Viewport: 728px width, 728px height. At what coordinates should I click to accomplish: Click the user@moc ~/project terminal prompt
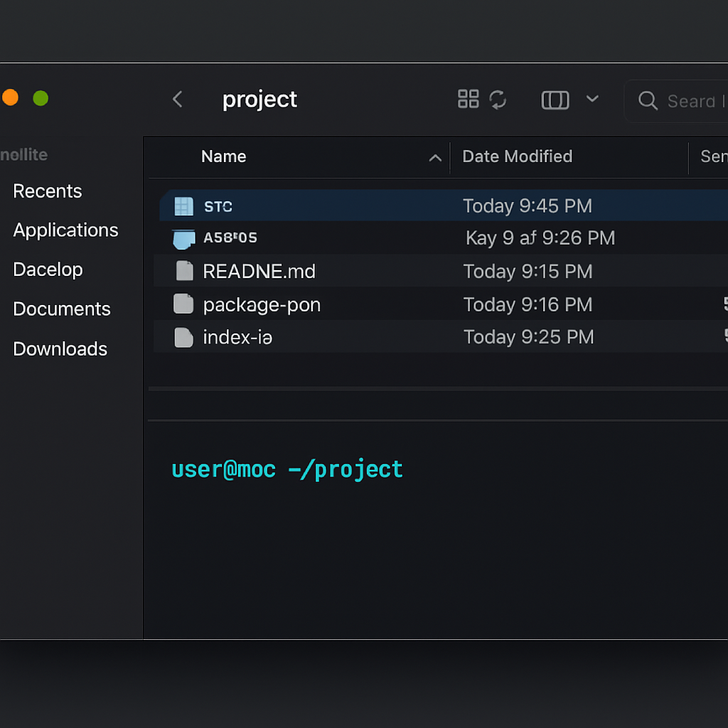point(287,470)
